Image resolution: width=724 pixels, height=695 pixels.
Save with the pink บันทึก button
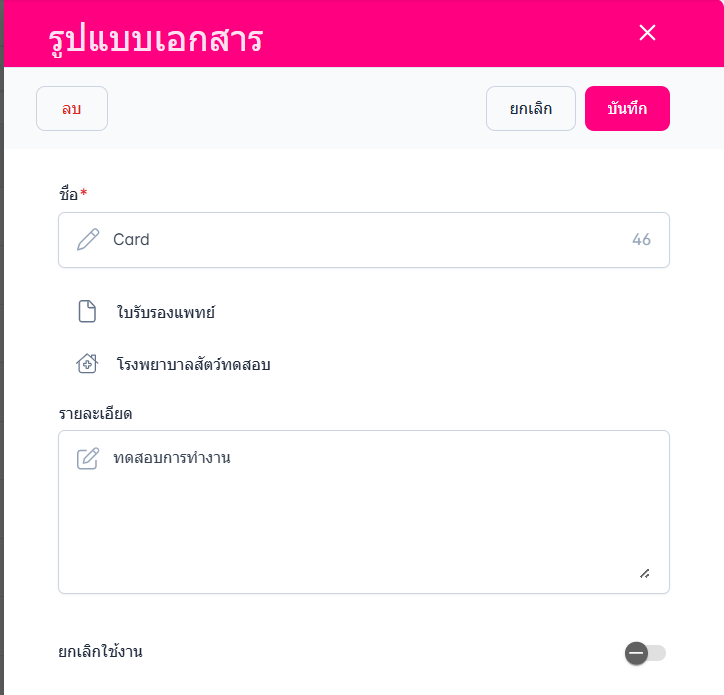(627, 109)
